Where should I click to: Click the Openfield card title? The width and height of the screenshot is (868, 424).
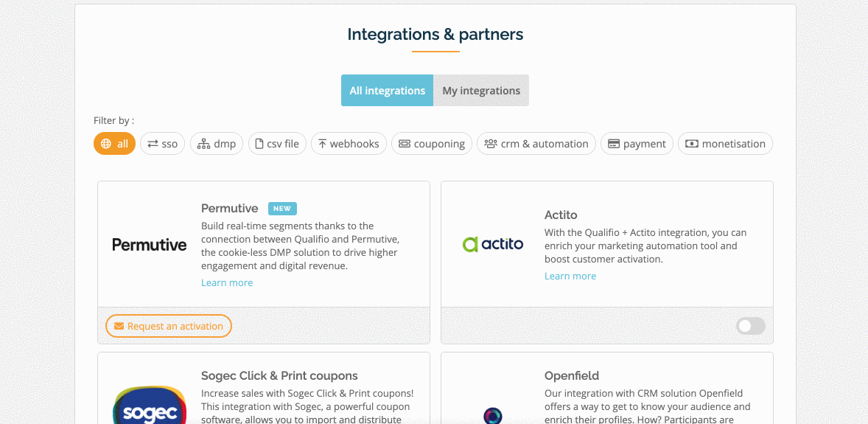click(x=572, y=376)
